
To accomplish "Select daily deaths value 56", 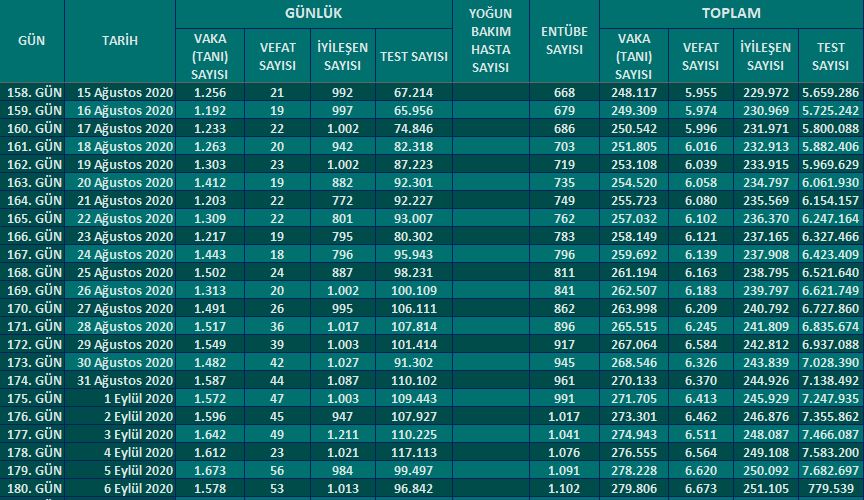I will pyautogui.click(x=277, y=471).
